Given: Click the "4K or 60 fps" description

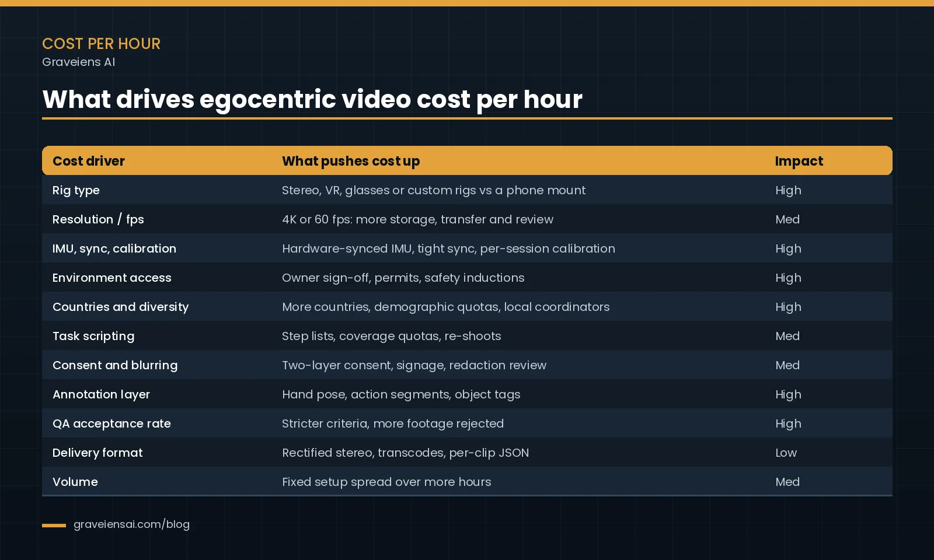Looking at the screenshot, I should coord(417,219).
